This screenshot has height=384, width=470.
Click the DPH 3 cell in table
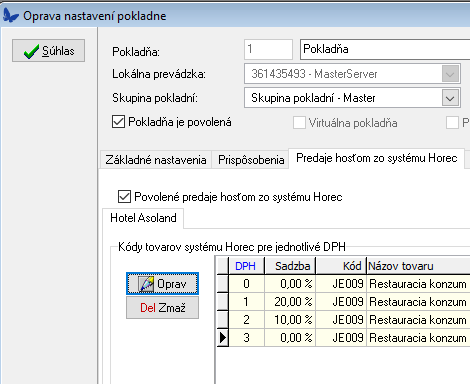[x=246, y=338]
